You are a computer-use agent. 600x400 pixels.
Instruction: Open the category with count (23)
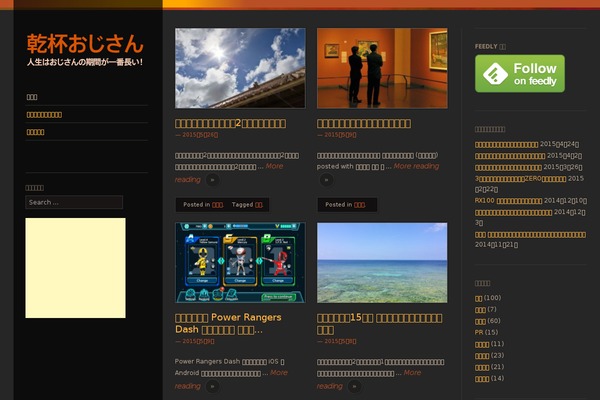click(482, 356)
